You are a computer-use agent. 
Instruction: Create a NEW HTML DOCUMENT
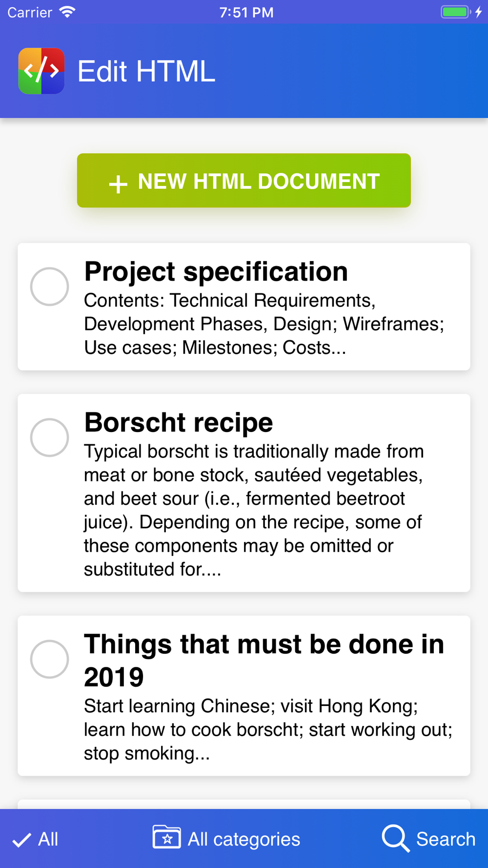pos(244,181)
